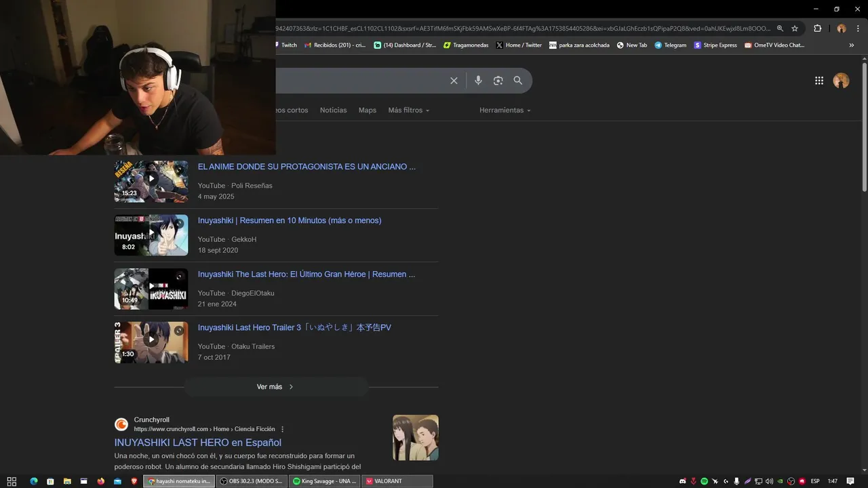Image resolution: width=868 pixels, height=488 pixels.
Task: Play the GekkoH 8:02 video thumbnail
Action: point(151,235)
